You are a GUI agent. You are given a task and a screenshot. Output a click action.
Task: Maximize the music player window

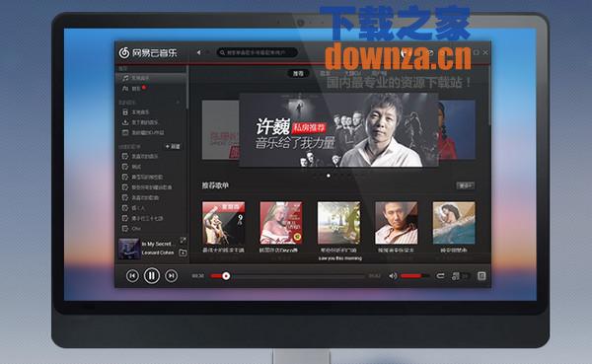[x=477, y=52]
